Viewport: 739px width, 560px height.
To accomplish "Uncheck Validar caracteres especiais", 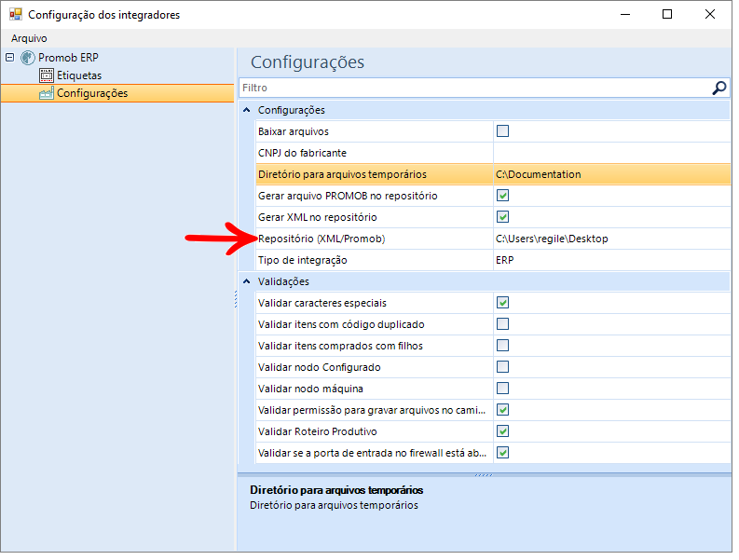I will pyautogui.click(x=502, y=303).
